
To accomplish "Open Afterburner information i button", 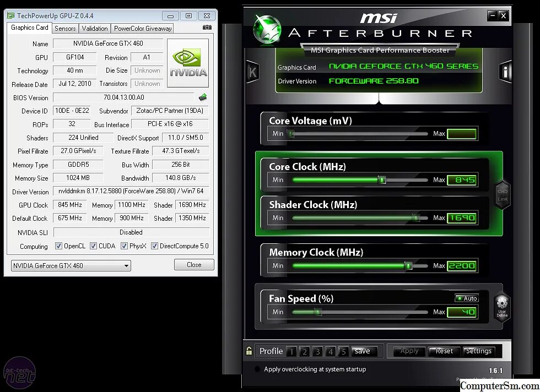I will pos(505,72).
